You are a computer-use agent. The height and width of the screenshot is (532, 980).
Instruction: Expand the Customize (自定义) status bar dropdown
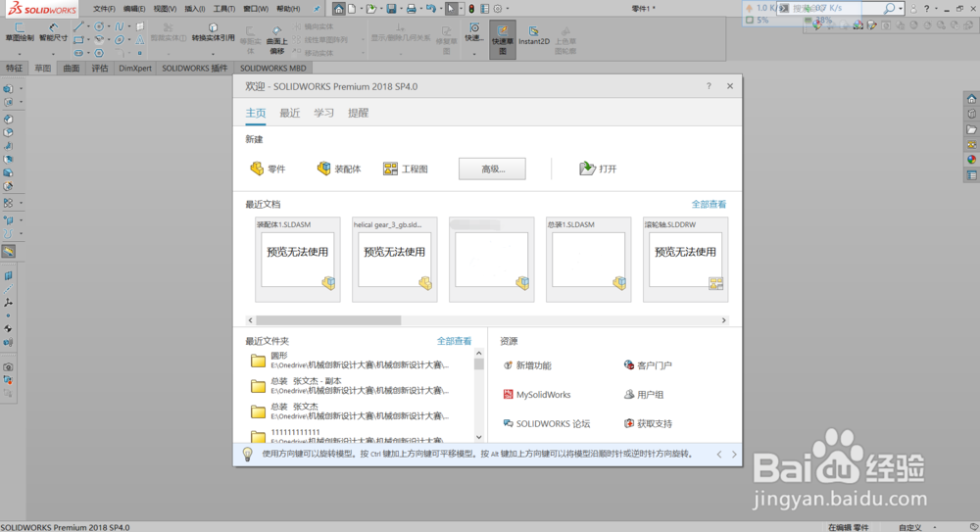[935, 527]
